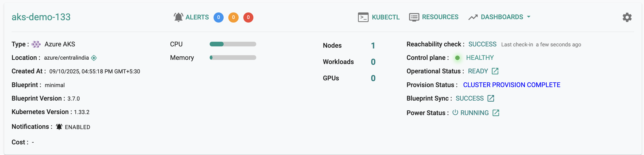Click the CPU usage bar

(x=233, y=44)
